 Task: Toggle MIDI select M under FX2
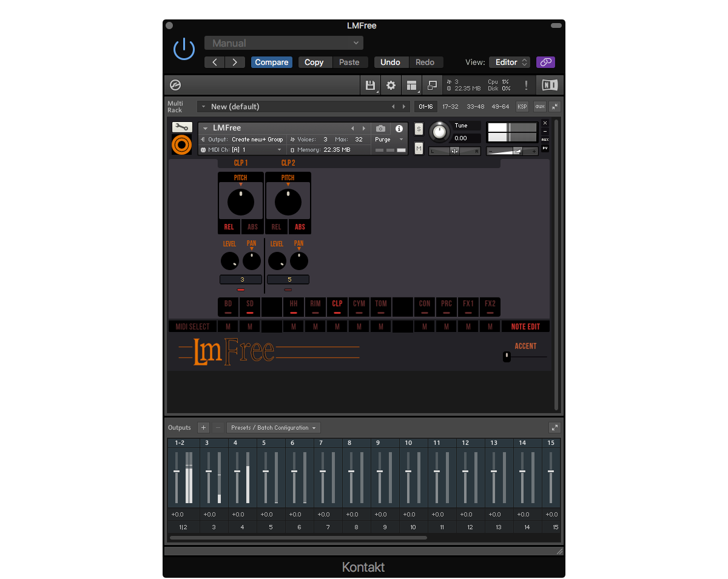(x=490, y=327)
